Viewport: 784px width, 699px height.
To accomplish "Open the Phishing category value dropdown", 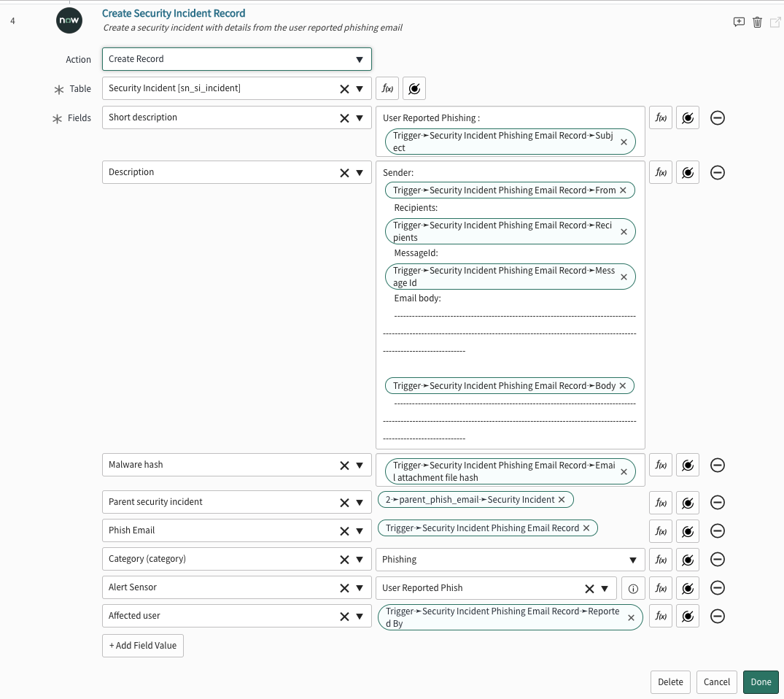I will [x=510, y=560].
